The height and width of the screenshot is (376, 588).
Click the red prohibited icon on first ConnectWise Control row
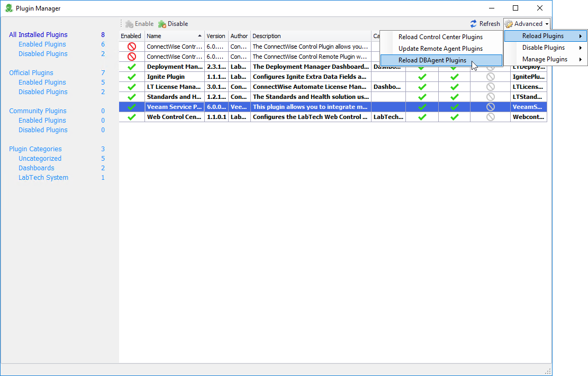coord(131,47)
